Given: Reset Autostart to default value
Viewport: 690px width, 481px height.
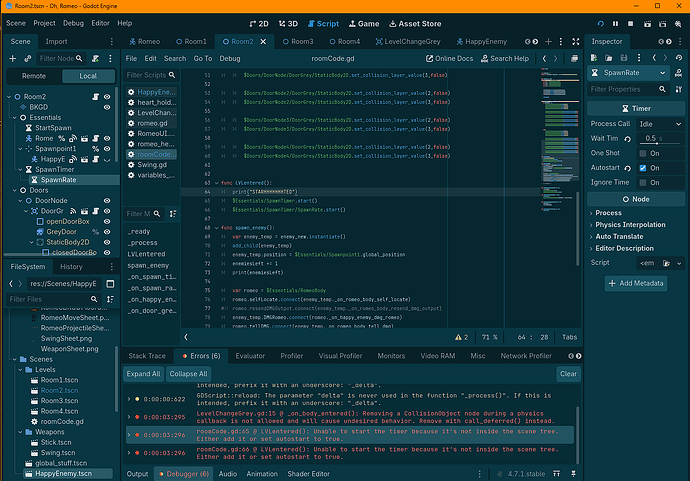Looking at the screenshot, I should (x=628, y=168).
